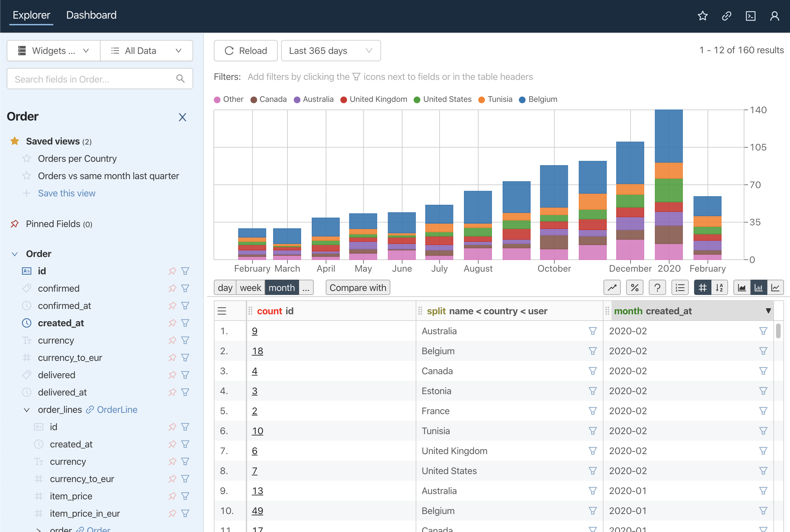Click the column sort/configure icon
Screen dimensions: 790x532
[x=719, y=288]
